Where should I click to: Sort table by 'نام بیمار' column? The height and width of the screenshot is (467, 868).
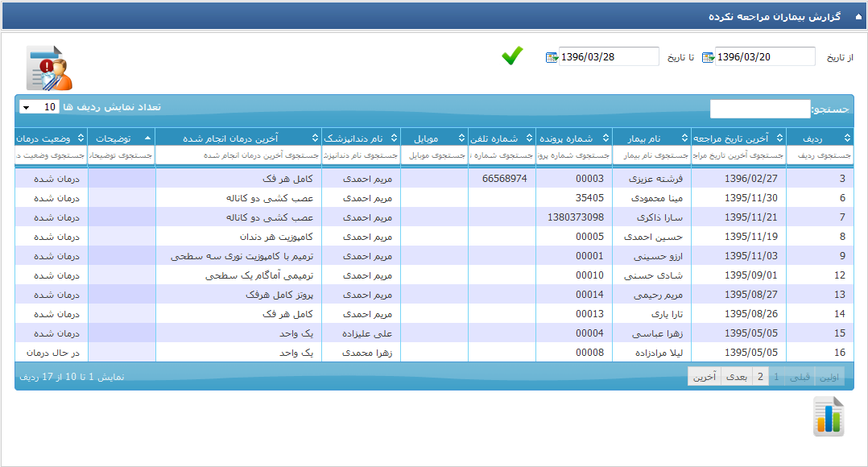pos(651,138)
